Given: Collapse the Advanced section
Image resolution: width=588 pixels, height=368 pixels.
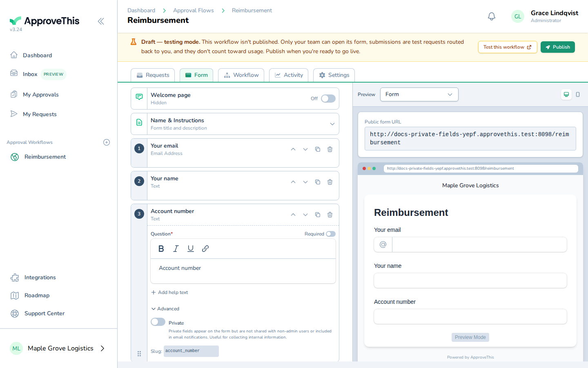Looking at the screenshot, I should [x=165, y=309].
